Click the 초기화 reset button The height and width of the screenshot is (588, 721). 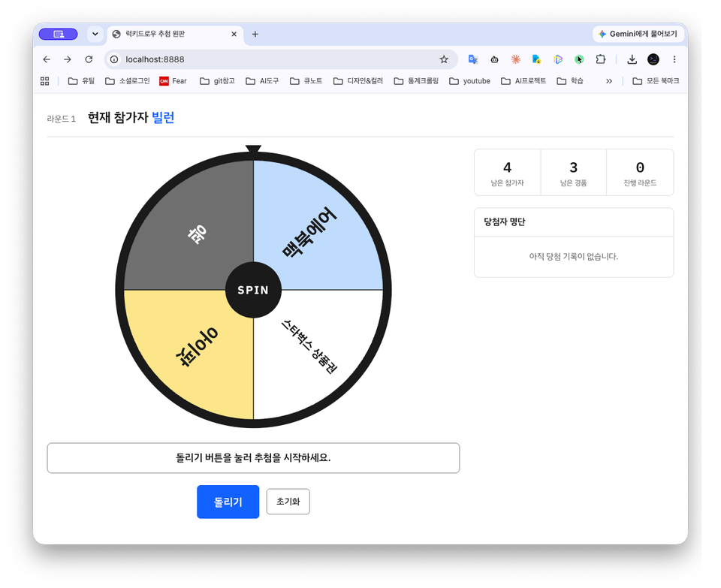[288, 502]
